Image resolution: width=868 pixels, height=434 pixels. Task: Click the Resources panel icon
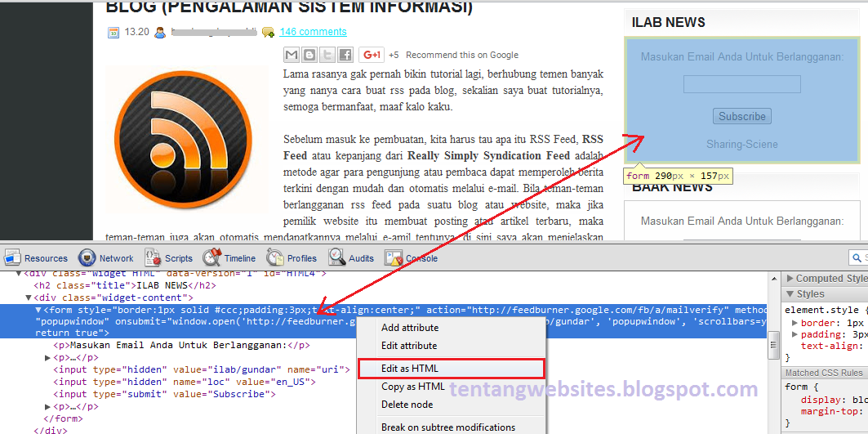tap(12, 257)
